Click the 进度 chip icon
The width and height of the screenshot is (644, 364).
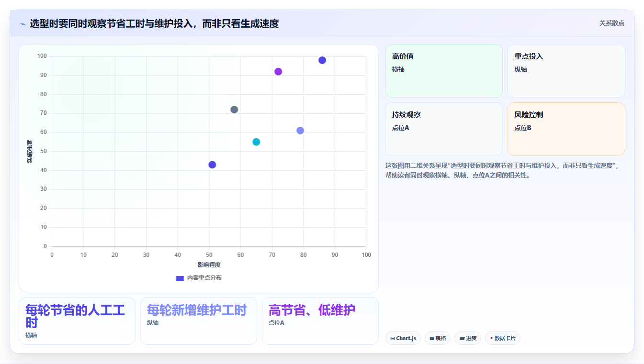point(462,338)
